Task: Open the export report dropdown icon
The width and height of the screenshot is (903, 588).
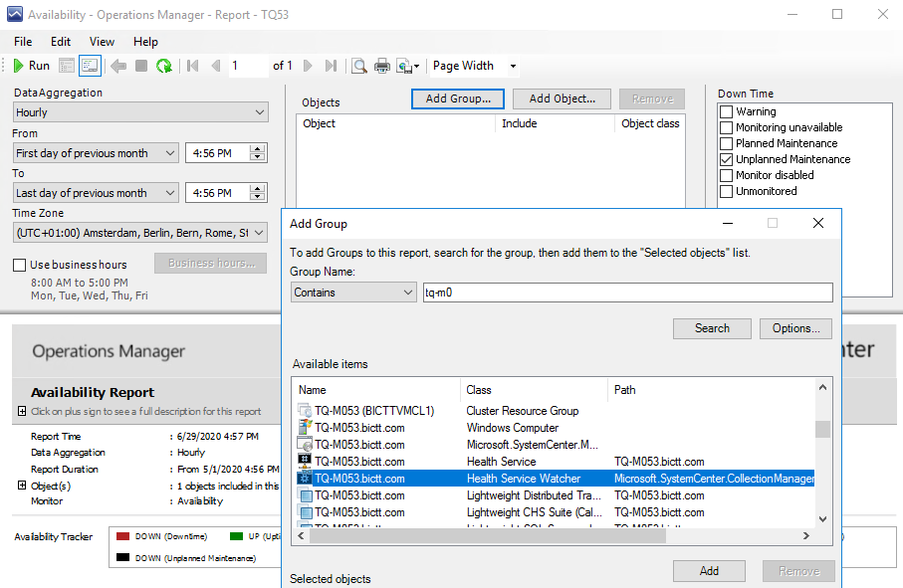Action: pos(408,66)
